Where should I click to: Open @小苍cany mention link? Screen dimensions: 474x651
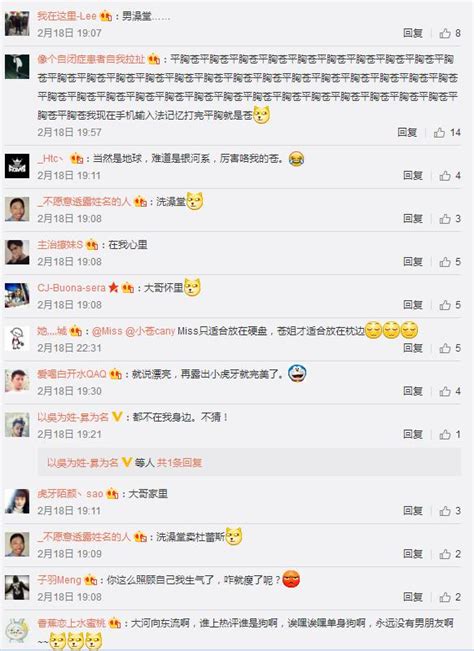click(150, 331)
